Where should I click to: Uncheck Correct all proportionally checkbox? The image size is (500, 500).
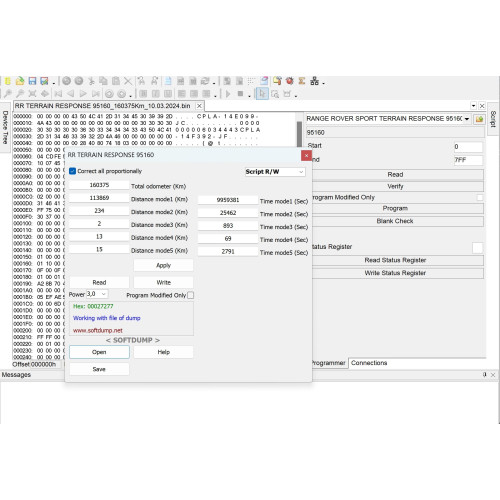tap(72, 171)
